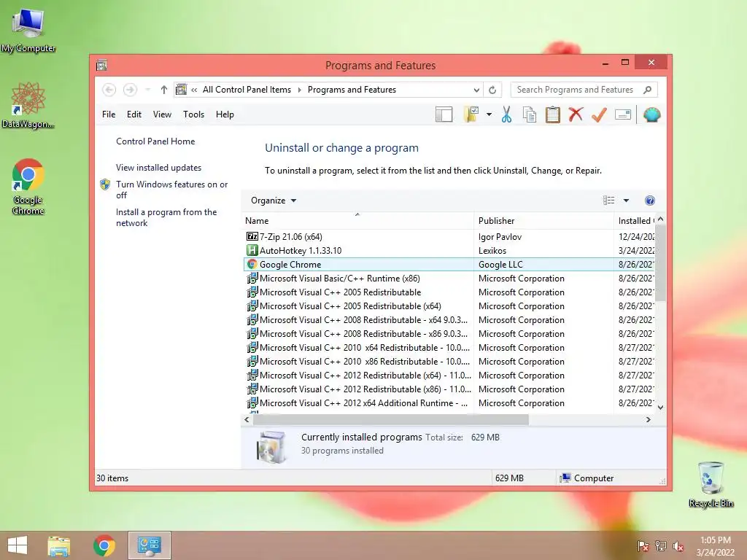Select Microsoft Visual C++ 2008 Redistributable x64 row

(x=449, y=319)
